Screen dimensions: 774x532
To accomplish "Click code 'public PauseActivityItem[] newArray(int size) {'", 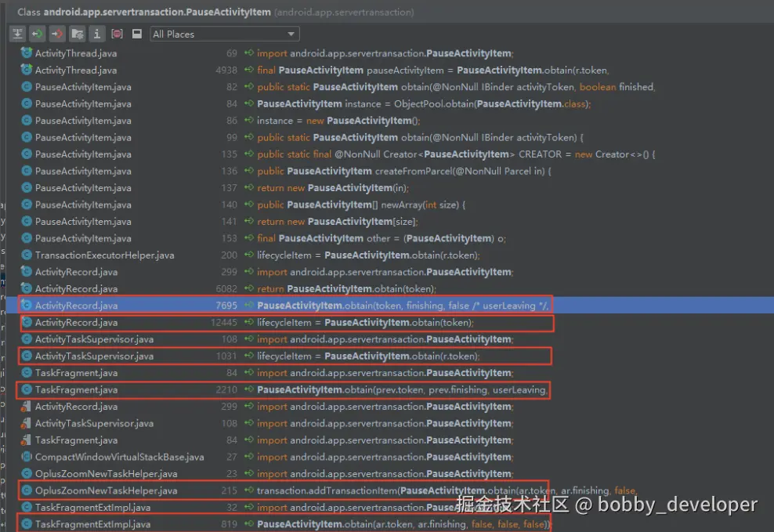I will point(361,204).
